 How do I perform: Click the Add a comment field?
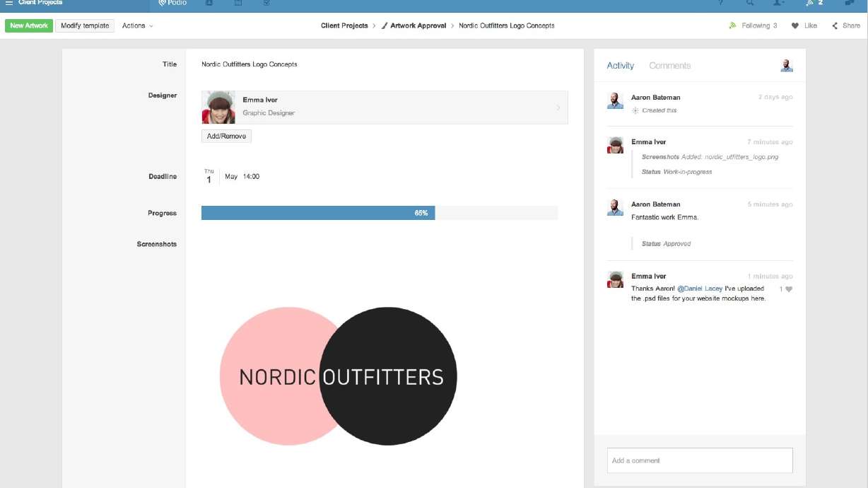click(x=700, y=460)
